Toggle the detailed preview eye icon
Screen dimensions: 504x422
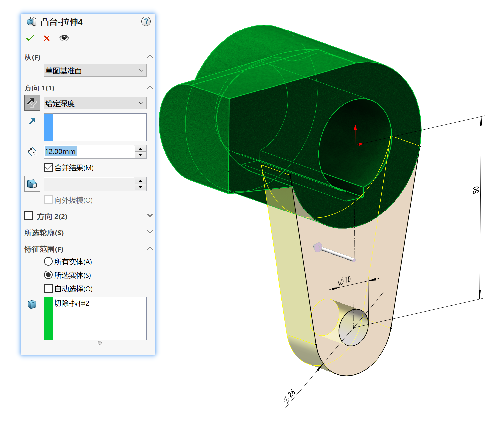(x=64, y=38)
